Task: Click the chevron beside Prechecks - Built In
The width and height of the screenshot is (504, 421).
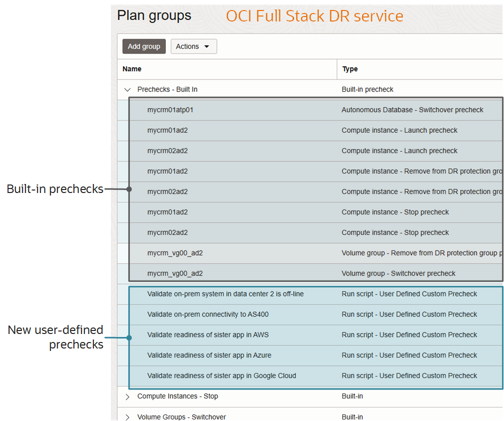Action: point(127,89)
